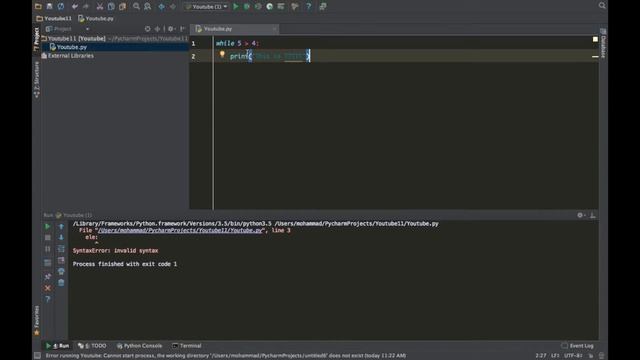Click line number 1 in the gutter
Viewport: 640px width, 360px height.
(x=193, y=43)
